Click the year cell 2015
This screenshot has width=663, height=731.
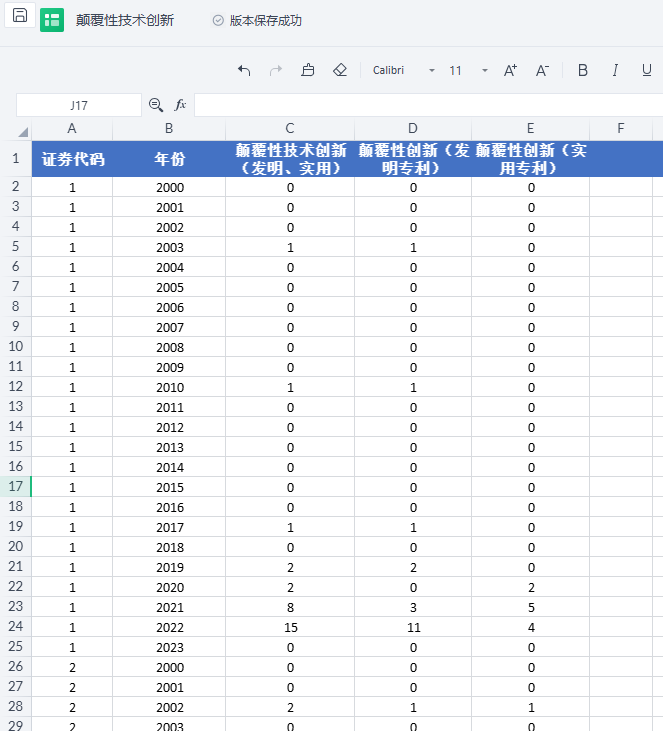point(169,487)
